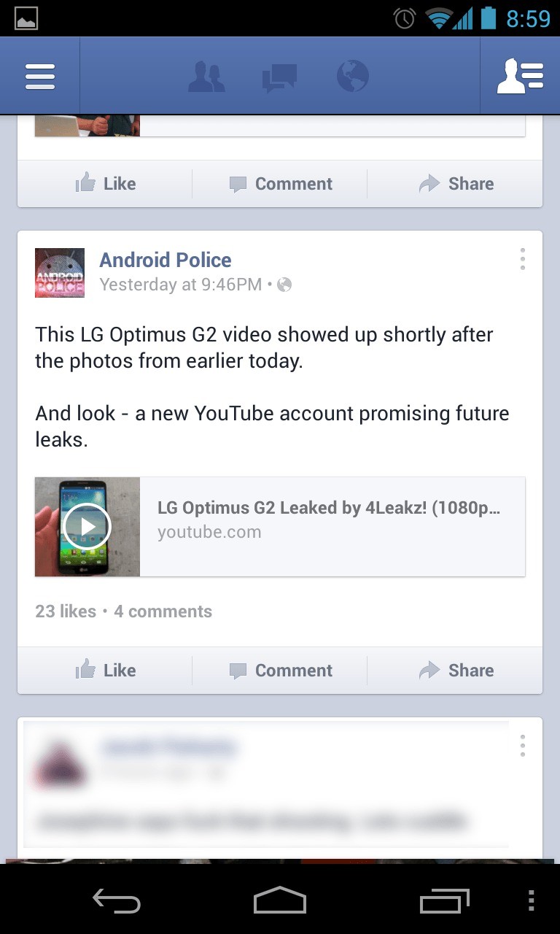Tap the Android back navigation button

pyautogui.click(x=117, y=902)
